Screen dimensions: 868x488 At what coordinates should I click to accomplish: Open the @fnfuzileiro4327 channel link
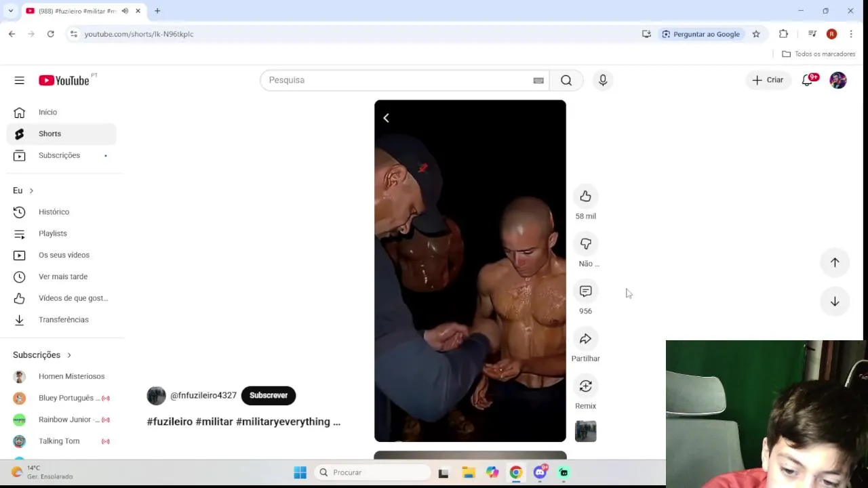(203, 395)
